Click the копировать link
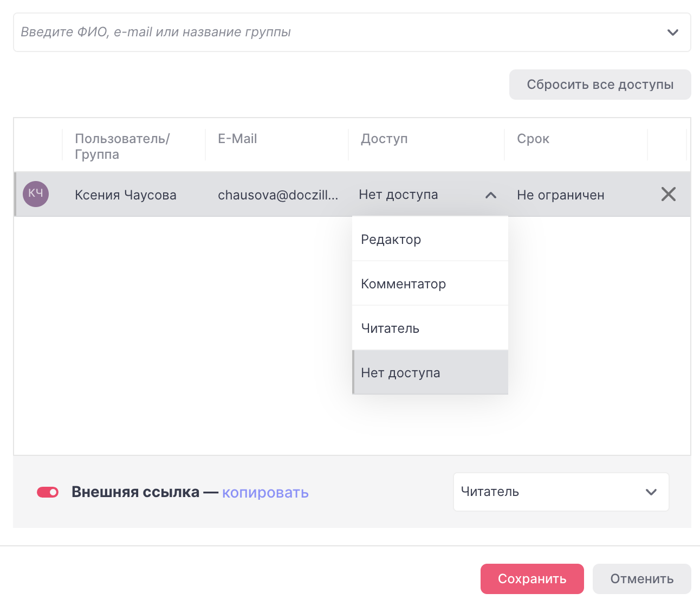 click(x=265, y=493)
